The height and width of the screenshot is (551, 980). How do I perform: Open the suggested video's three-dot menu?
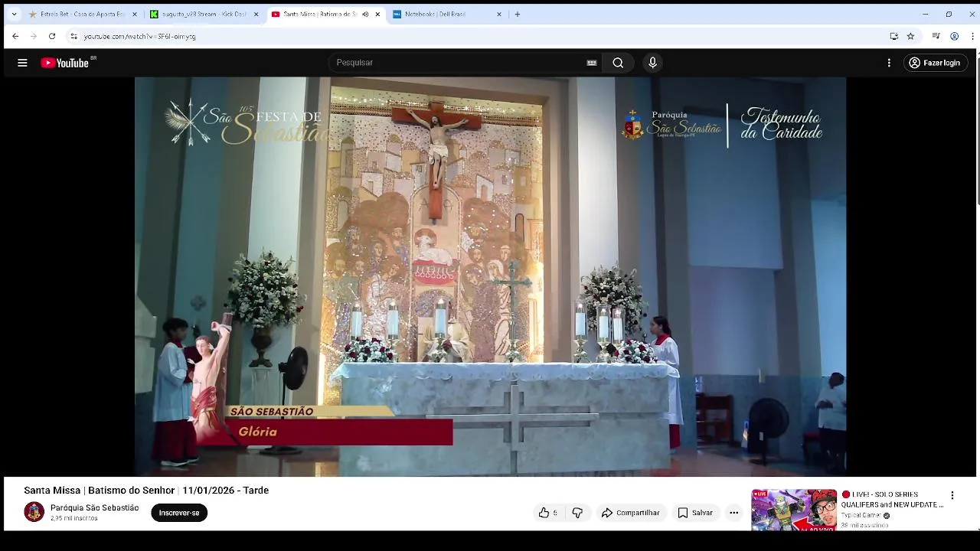point(952,496)
